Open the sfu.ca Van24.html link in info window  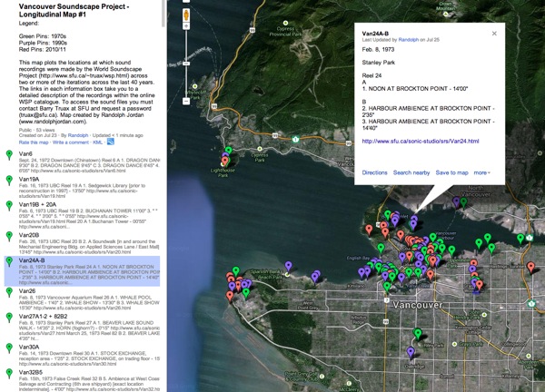click(x=421, y=142)
